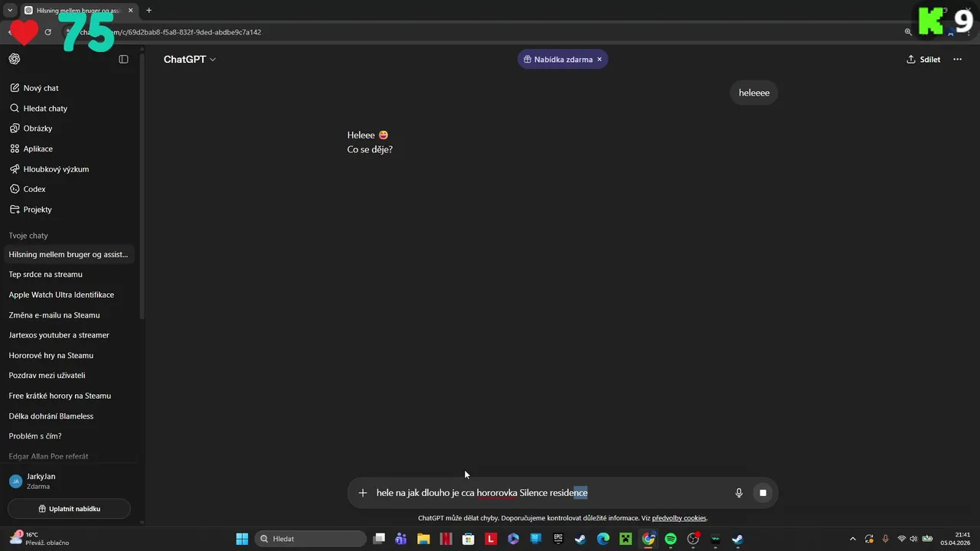The height and width of the screenshot is (551, 980).
Task: Click the plus attach button in message box
Action: click(363, 493)
